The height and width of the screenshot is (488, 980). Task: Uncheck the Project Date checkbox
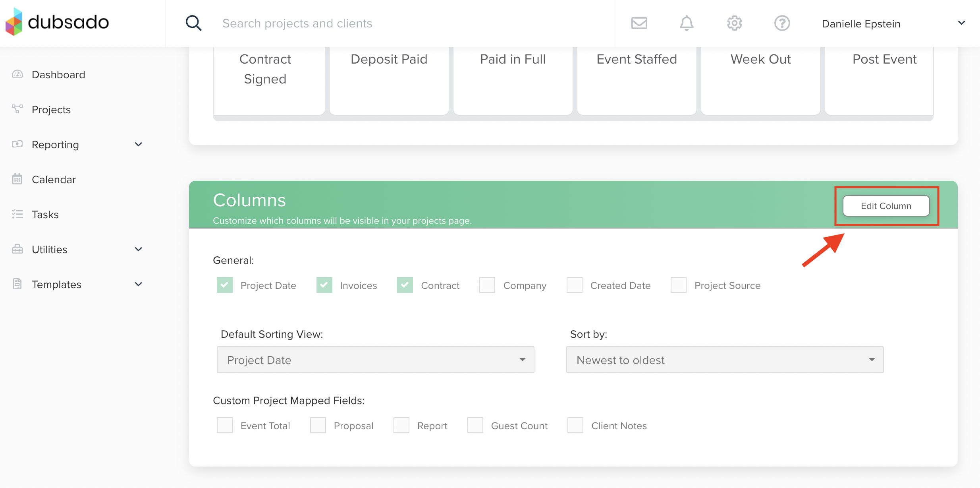tap(225, 285)
